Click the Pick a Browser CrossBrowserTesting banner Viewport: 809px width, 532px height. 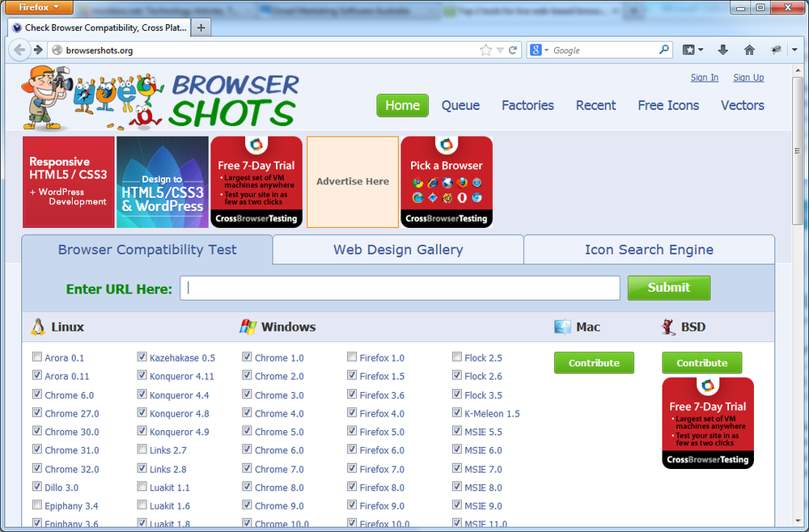pyautogui.click(x=447, y=182)
